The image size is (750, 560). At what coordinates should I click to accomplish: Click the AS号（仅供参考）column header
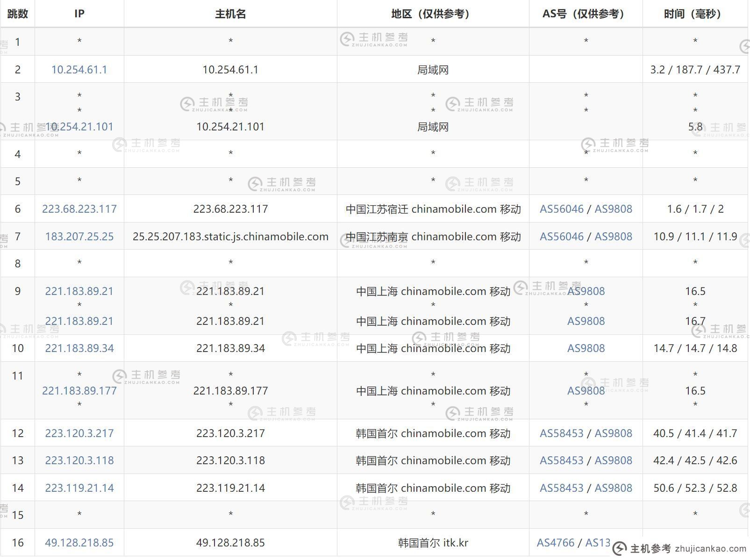tap(586, 14)
